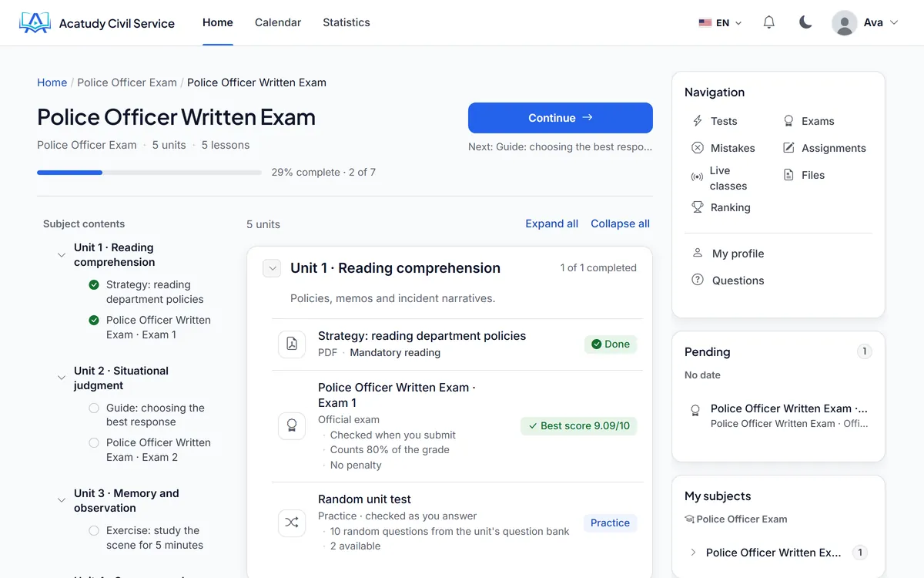Click count badge beside My subjects course

pos(861,553)
